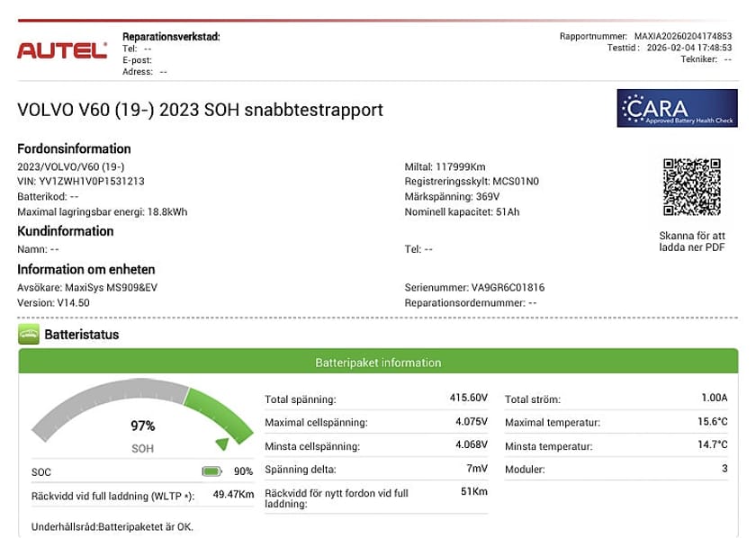The image size is (756, 538).
Task: Click the Kundinformation heading
Action: click(66, 231)
